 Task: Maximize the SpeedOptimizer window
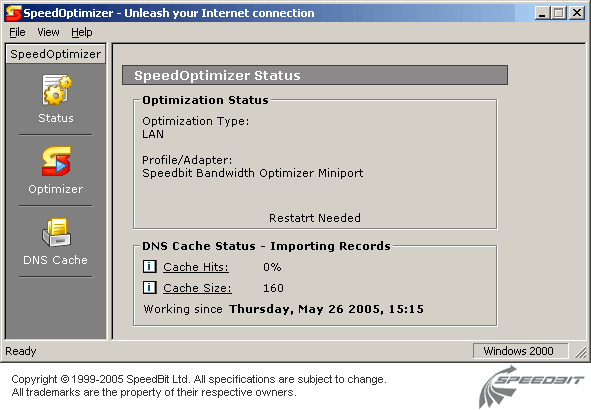[559, 13]
